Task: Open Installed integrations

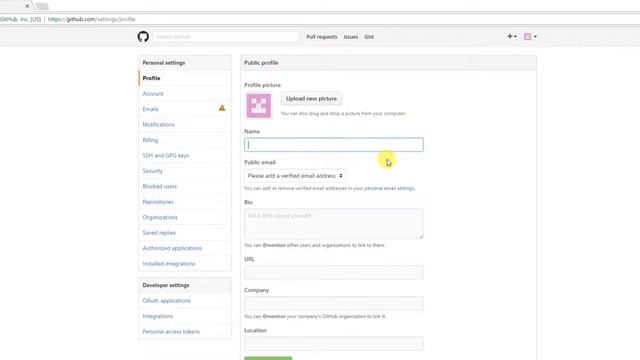Action: (x=185, y=264)
